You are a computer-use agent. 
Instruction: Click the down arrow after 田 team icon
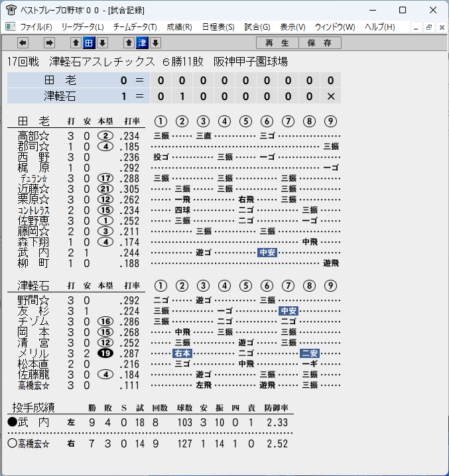click(102, 43)
